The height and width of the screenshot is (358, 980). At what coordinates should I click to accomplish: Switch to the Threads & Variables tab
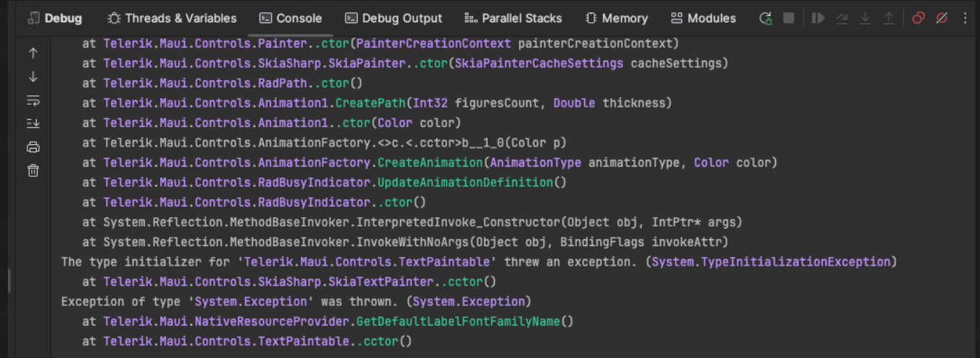(172, 19)
